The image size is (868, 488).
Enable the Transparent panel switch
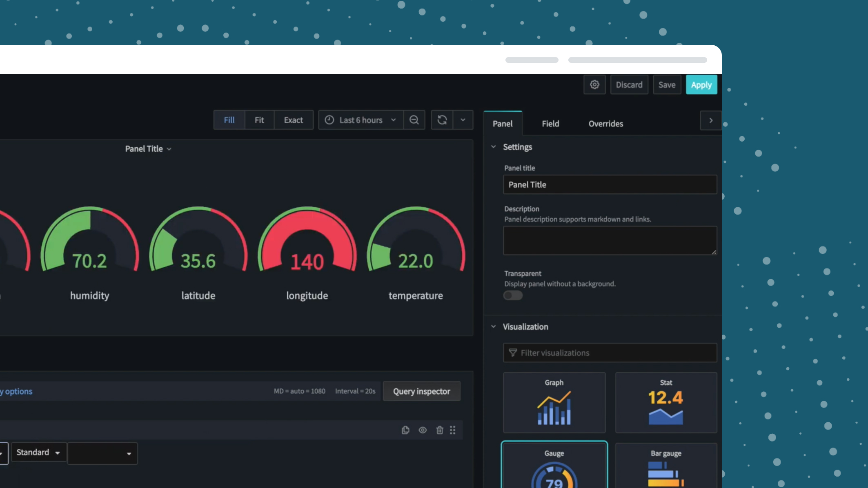click(513, 295)
